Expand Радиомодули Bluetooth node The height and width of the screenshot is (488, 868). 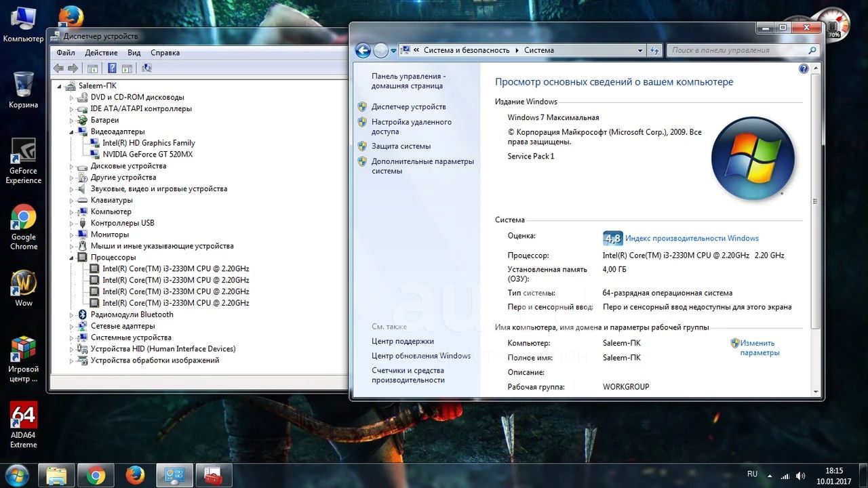pos(71,315)
